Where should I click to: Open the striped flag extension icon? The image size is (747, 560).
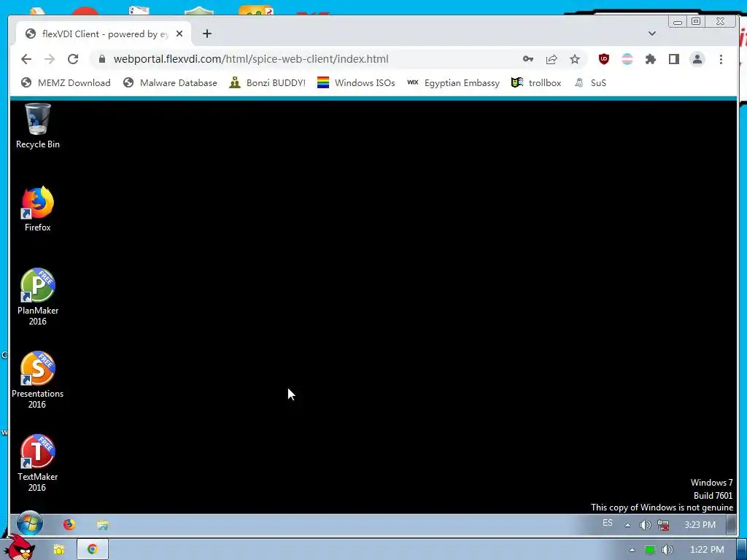click(627, 59)
